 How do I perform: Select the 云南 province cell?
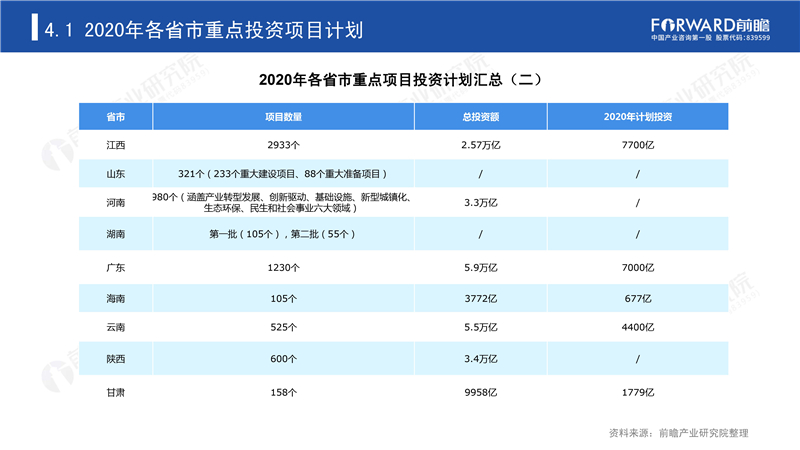click(x=115, y=327)
